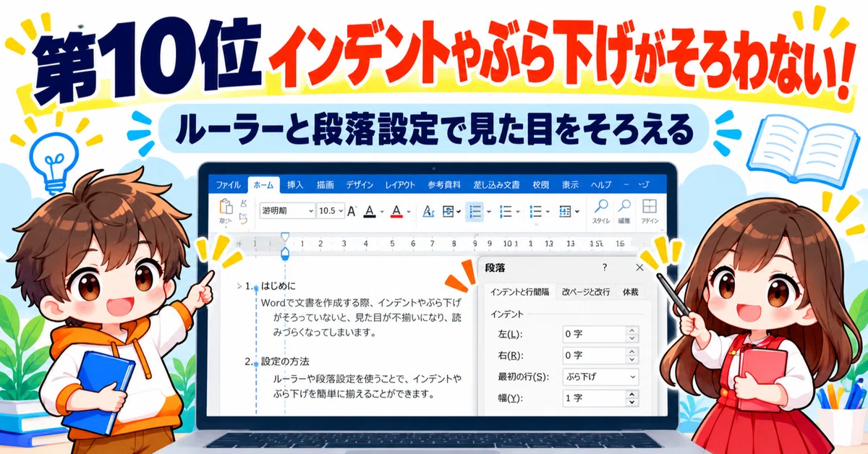Switch to the 挿入 ribbon tab
Image resolution: width=868 pixels, height=454 pixels.
tap(295, 184)
